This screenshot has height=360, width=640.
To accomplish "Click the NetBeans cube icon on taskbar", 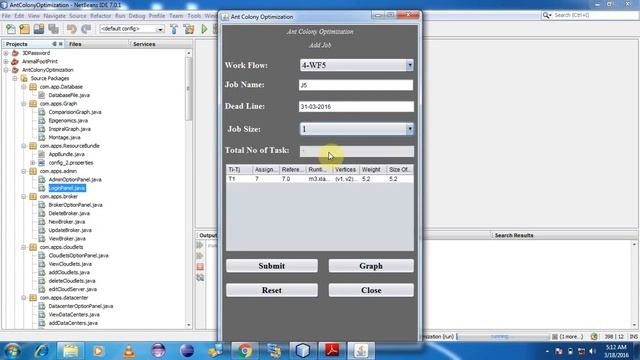I will coord(303,351).
